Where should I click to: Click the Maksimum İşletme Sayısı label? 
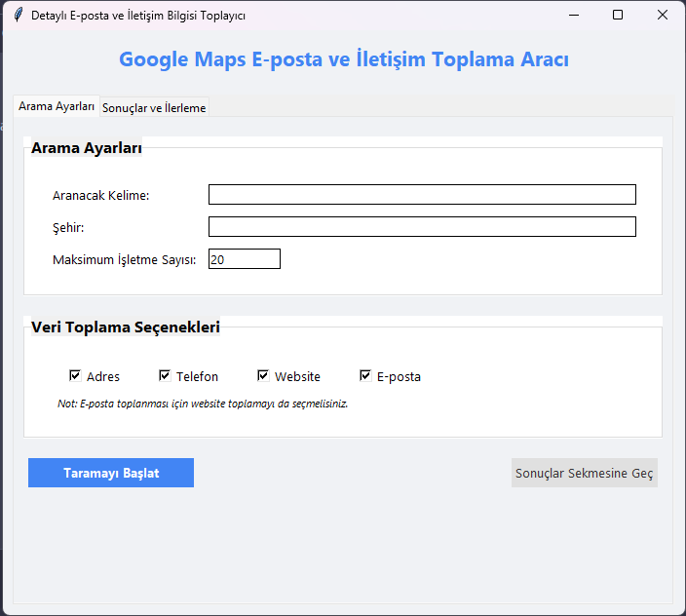tap(125, 260)
